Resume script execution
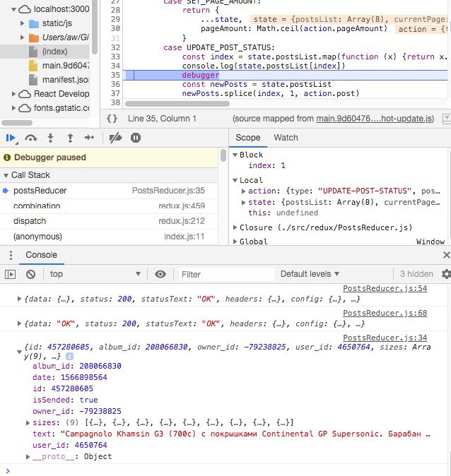 click(x=11, y=138)
